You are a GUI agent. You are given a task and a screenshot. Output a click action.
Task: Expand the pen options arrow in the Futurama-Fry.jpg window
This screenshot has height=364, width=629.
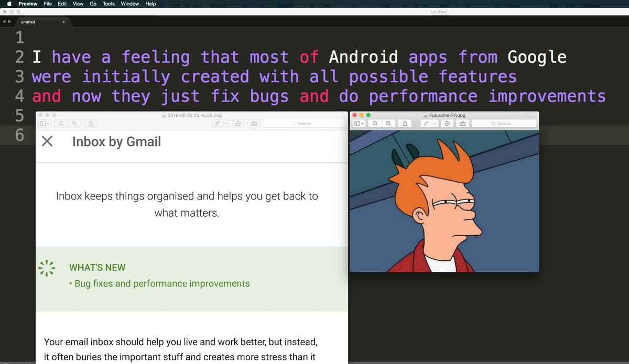click(x=435, y=124)
